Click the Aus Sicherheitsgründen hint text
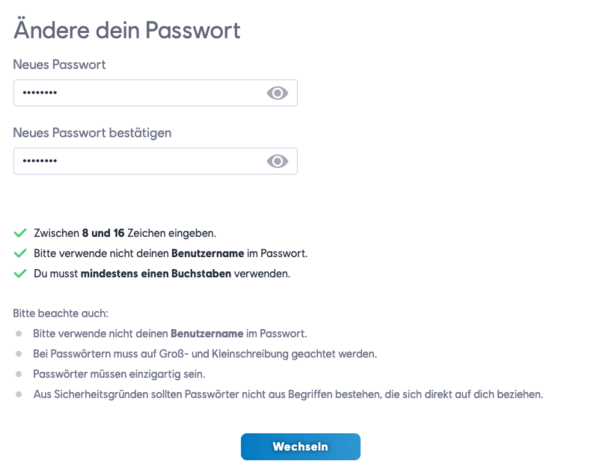 click(288, 394)
